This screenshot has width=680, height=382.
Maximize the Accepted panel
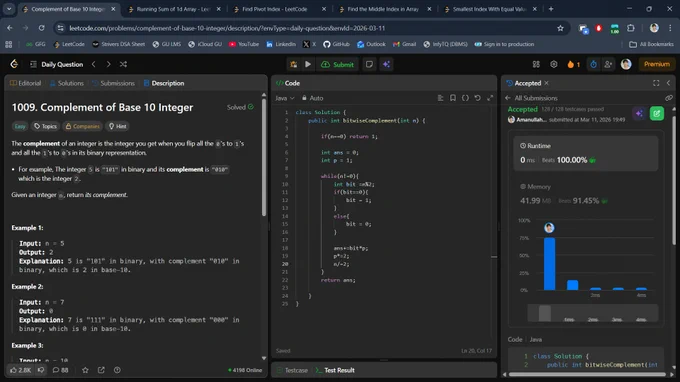(x=656, y=83)
